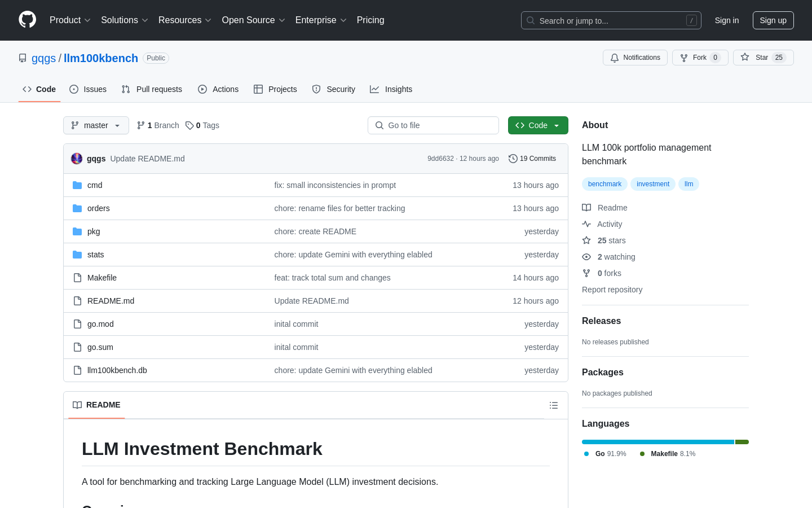
Task: Click the tag icon next to 0 Tags
Action: coord(189,125)
